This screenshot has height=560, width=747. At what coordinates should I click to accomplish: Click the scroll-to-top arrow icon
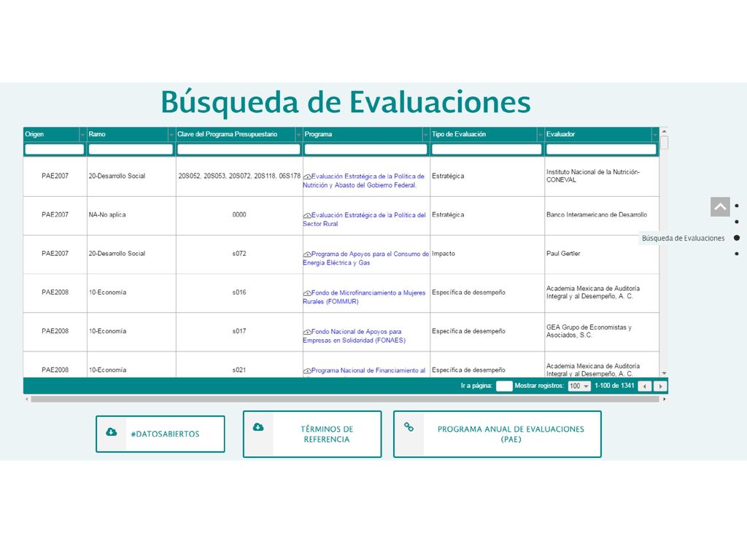pos(720,206)
